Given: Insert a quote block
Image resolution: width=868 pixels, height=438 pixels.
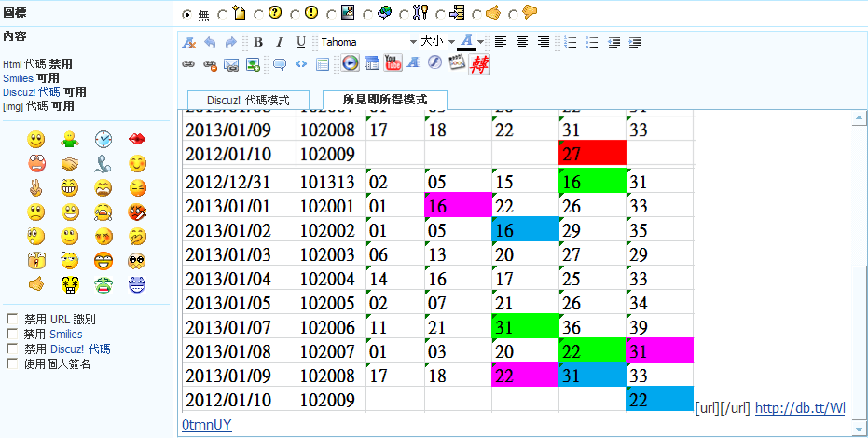Looking at the screenshot, I should coord(279,64).
